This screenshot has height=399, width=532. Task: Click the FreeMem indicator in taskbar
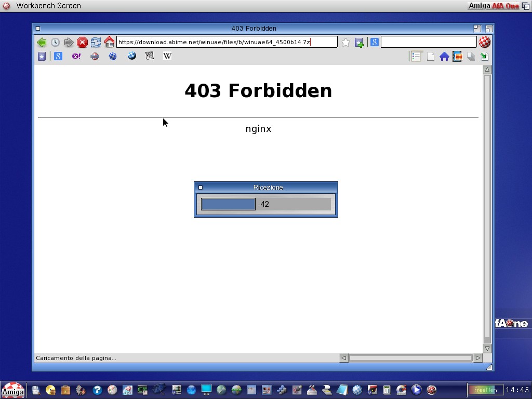coord(485,390)
